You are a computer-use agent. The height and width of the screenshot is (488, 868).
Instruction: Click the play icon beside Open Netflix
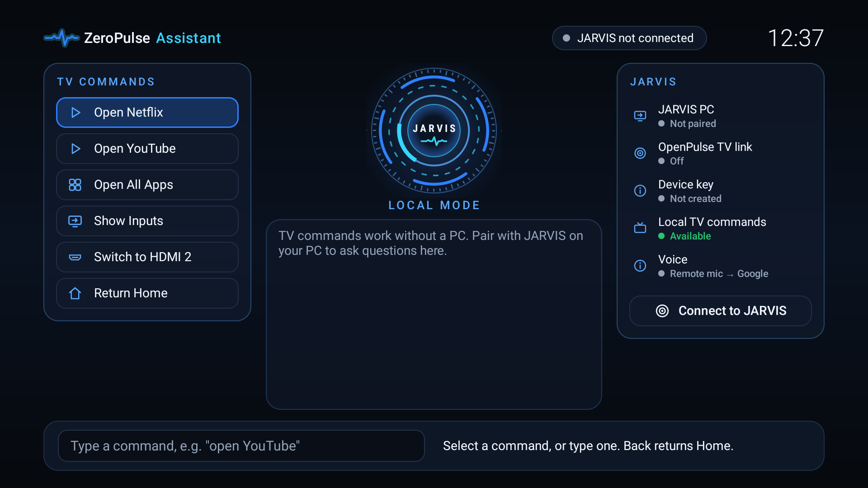(75, 113)
